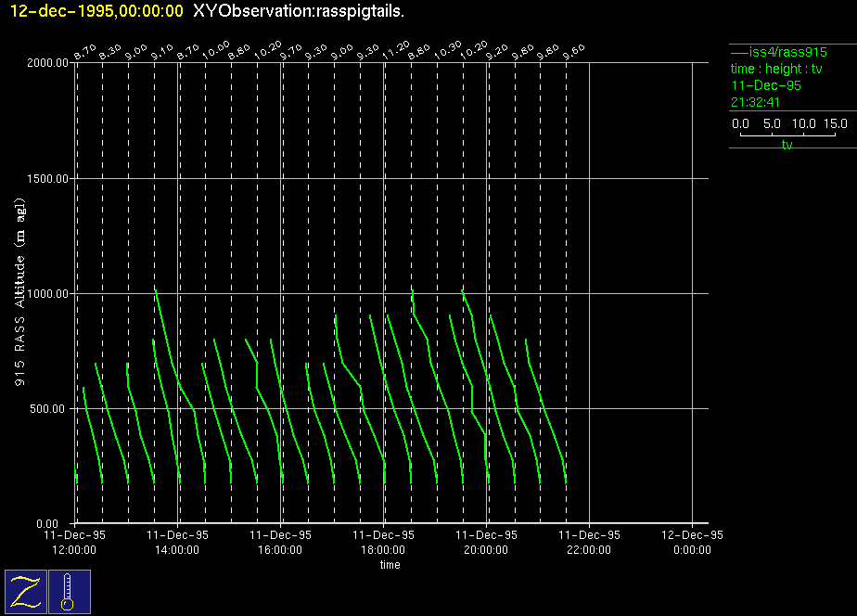Select the 12-Dec-95 0:00:00 axis label
Viewport: 857px width, 616px height.
pyautogui.click(x=692, y=542)
